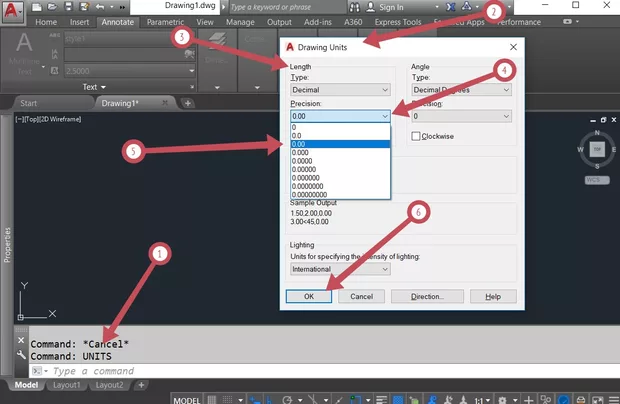Open the command line wrench settings icon

(x=22, y=355)
